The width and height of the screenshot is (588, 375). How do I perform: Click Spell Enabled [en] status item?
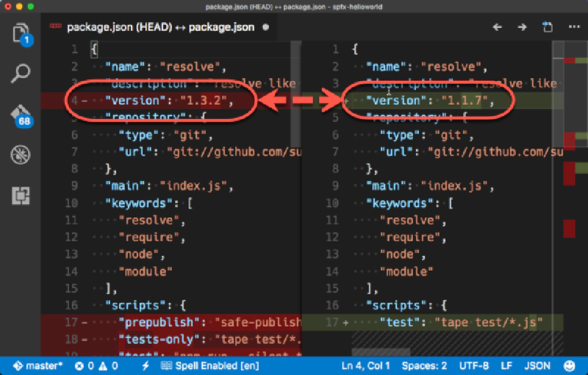pyautogui.click(x=210, y=366)
